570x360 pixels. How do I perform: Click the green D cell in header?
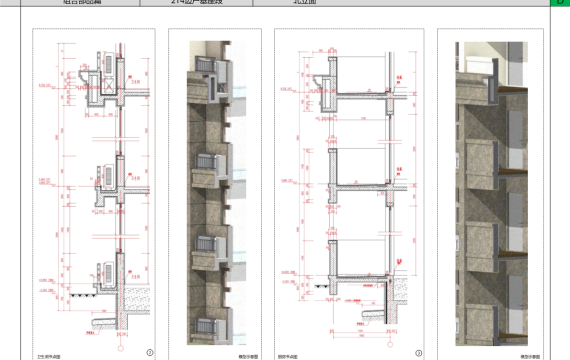point(560,3)
